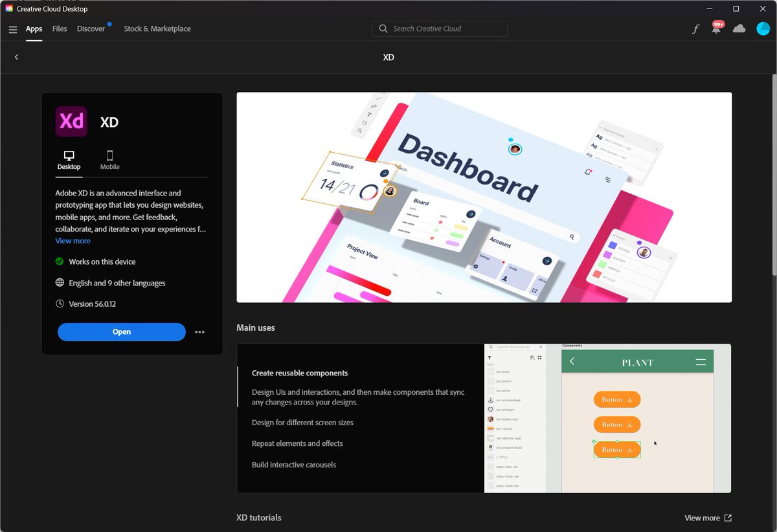Screen dimensions: 777x532
Task: Click the PLANT components preview image
Action: 607,419
